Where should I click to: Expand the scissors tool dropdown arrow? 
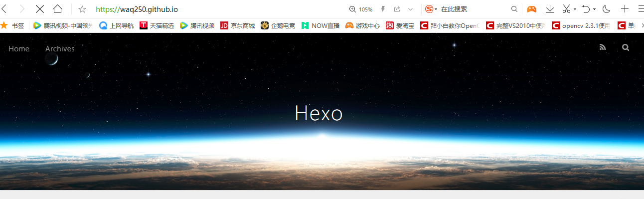pyautogui.click(x=575, y=9)
